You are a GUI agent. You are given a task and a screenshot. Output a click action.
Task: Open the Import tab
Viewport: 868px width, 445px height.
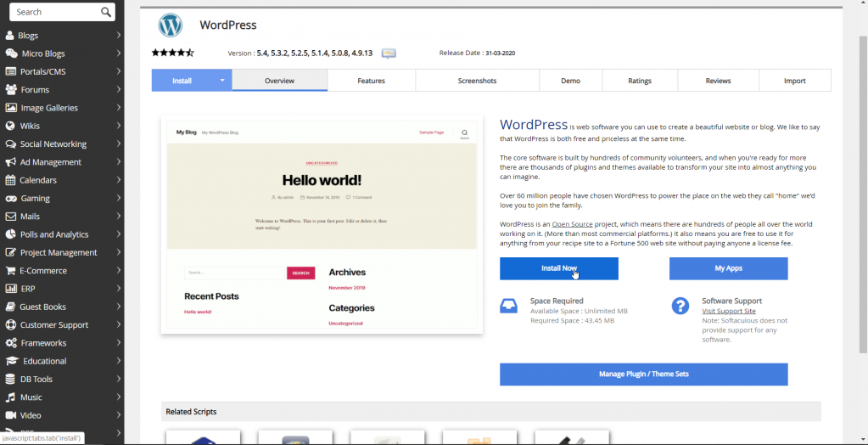point(795,81)
